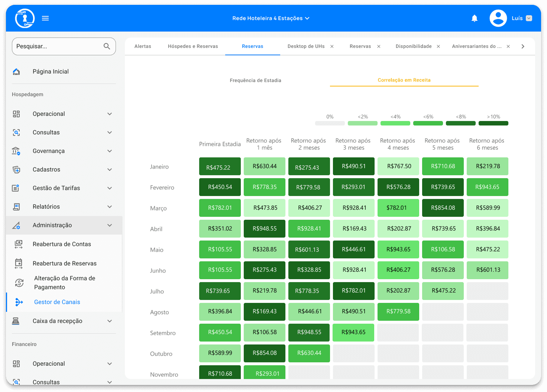Screen dimensions: 547x392
Task: Expand the Governança menu section
Action: click(x=110, y=151)
